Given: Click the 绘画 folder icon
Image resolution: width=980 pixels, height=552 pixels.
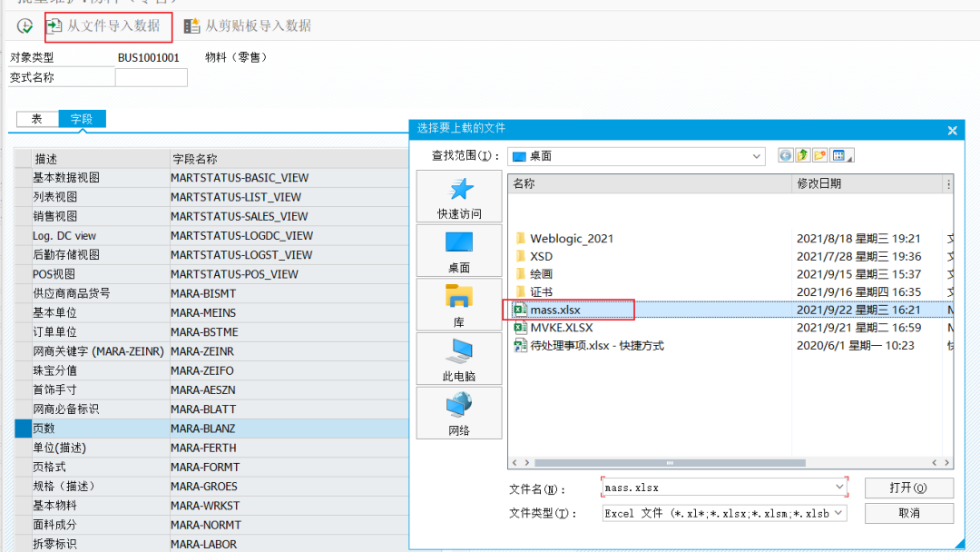Looking at the screenshot, I should click(521, 274).
